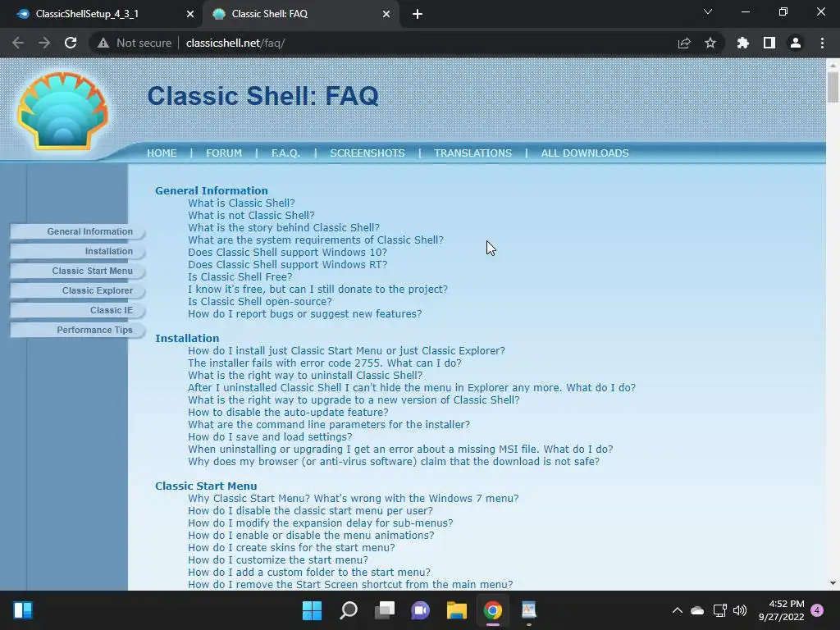Click the volume speaker tray icon
840x630 pixels.
(x=740, y=610)
